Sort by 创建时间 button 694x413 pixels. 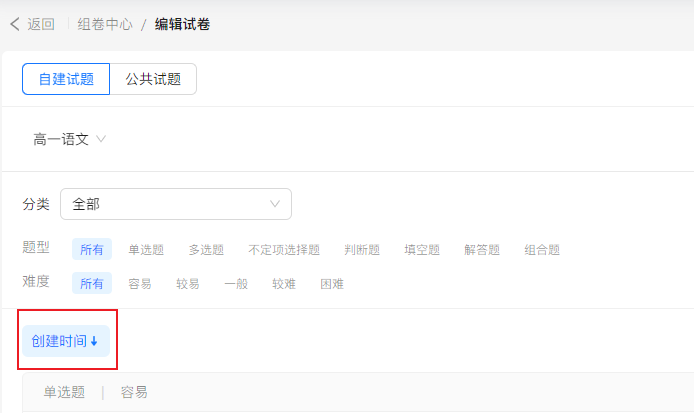(x=66, y=341)
